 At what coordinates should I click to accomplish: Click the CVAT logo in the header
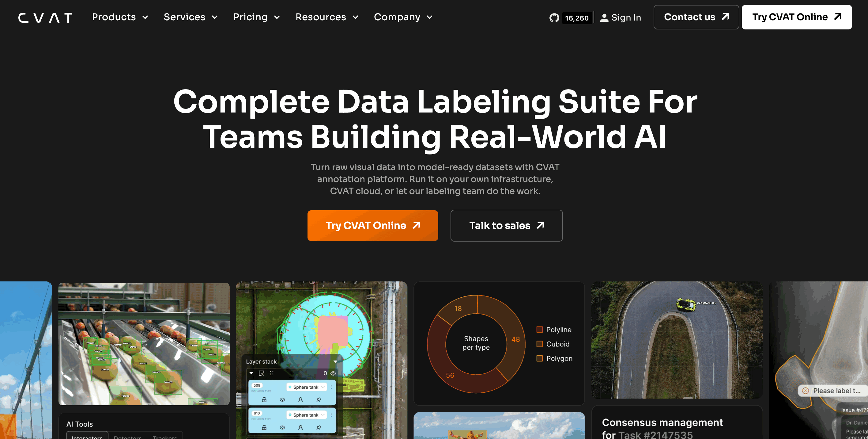pos(45,17)
